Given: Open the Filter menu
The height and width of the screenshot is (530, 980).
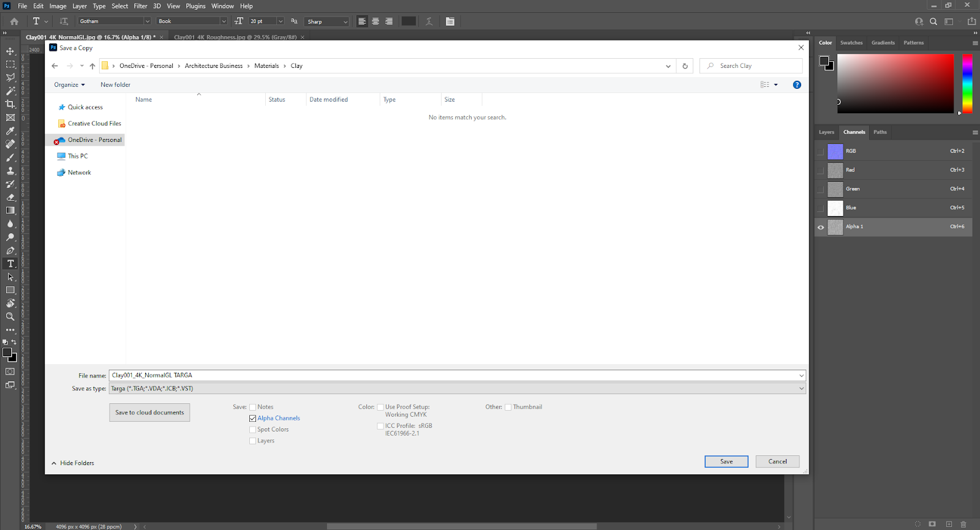Looking at the screenshot, I should 140,6.
